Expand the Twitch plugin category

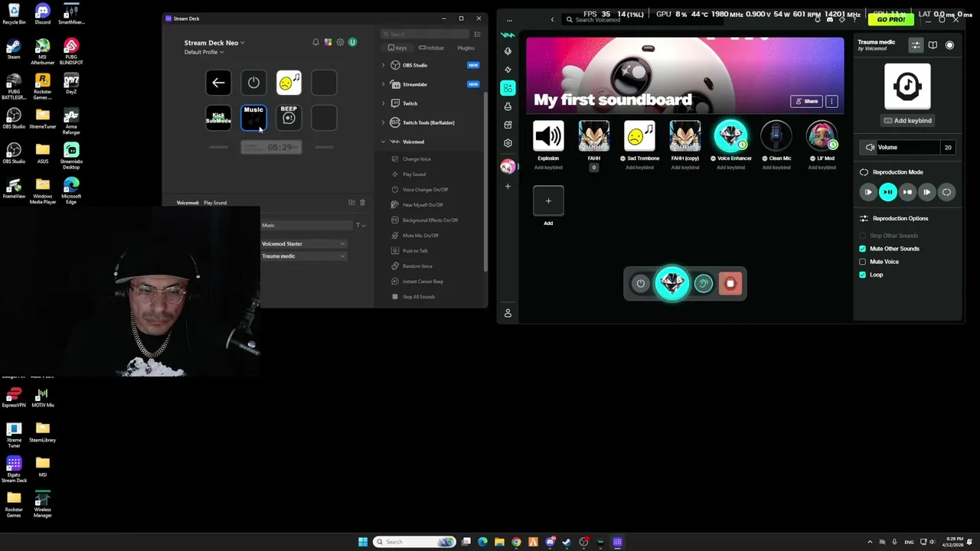(384, 103)
